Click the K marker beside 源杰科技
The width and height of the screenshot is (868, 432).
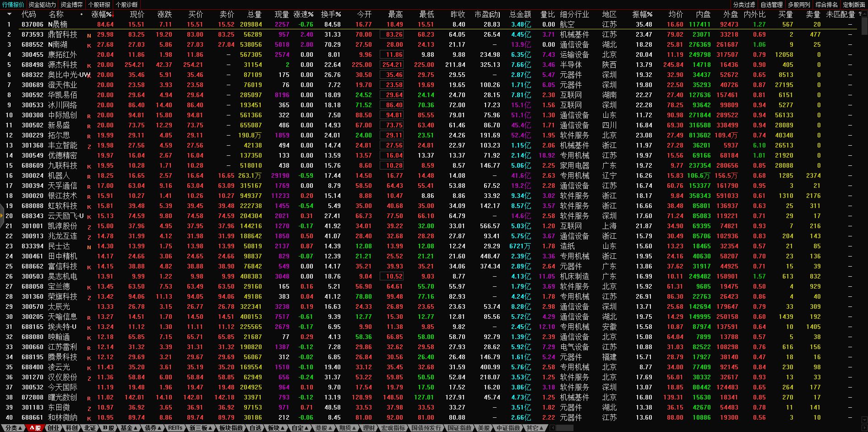(89, 66)
